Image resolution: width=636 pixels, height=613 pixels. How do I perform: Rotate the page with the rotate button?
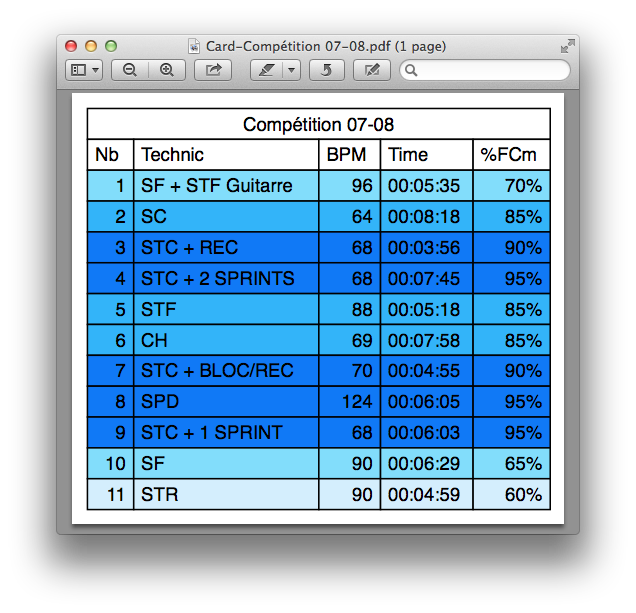(x=326, y=70)
